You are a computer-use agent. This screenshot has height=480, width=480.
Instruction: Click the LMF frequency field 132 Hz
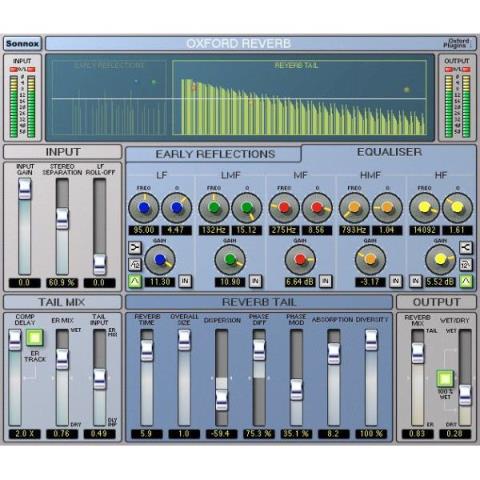214,230
